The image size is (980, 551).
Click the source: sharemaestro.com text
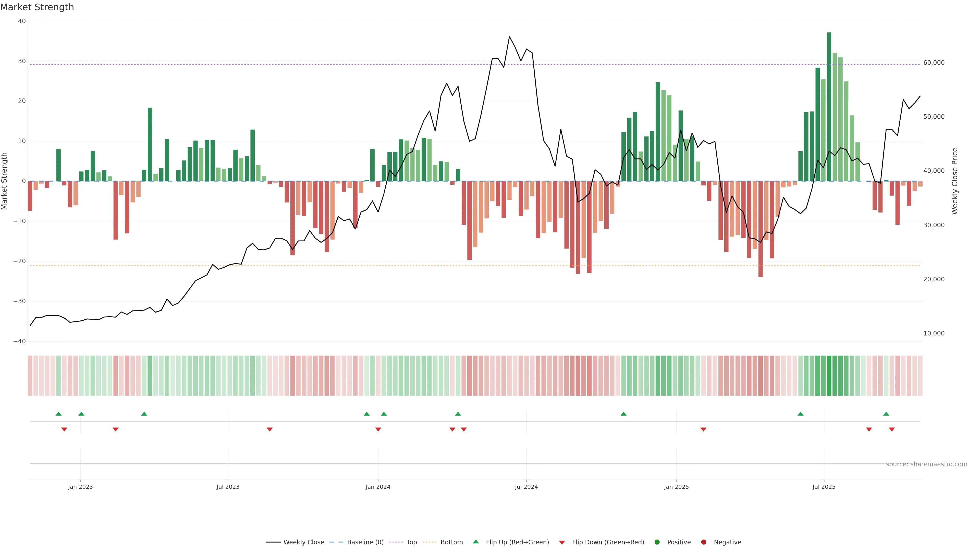[x=926, y=464]
